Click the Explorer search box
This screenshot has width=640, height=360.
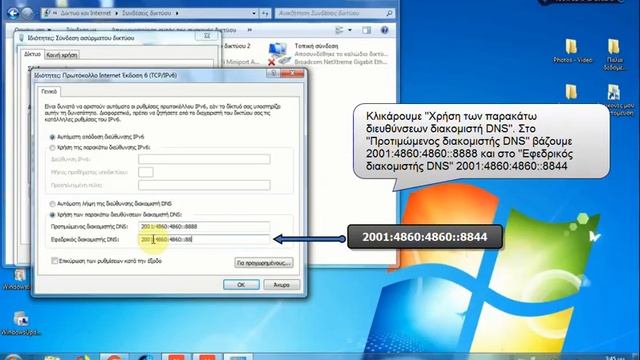(x=335, y=13)
